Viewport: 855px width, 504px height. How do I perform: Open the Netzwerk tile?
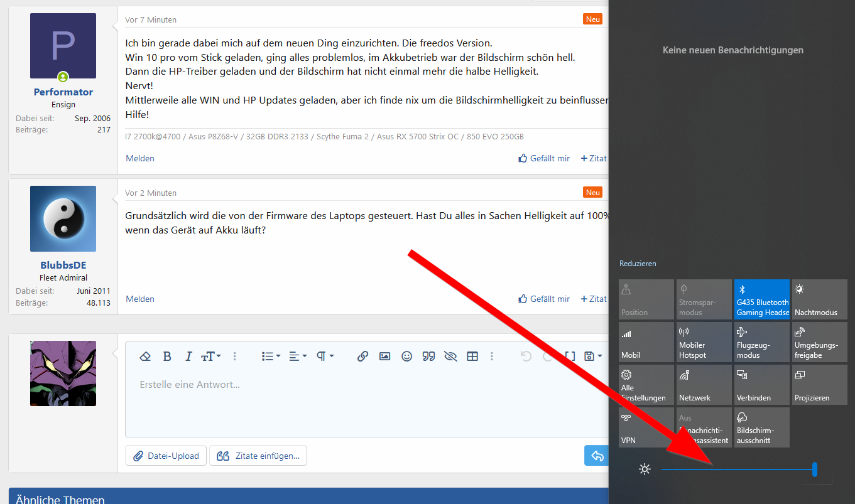coord(704,385)
